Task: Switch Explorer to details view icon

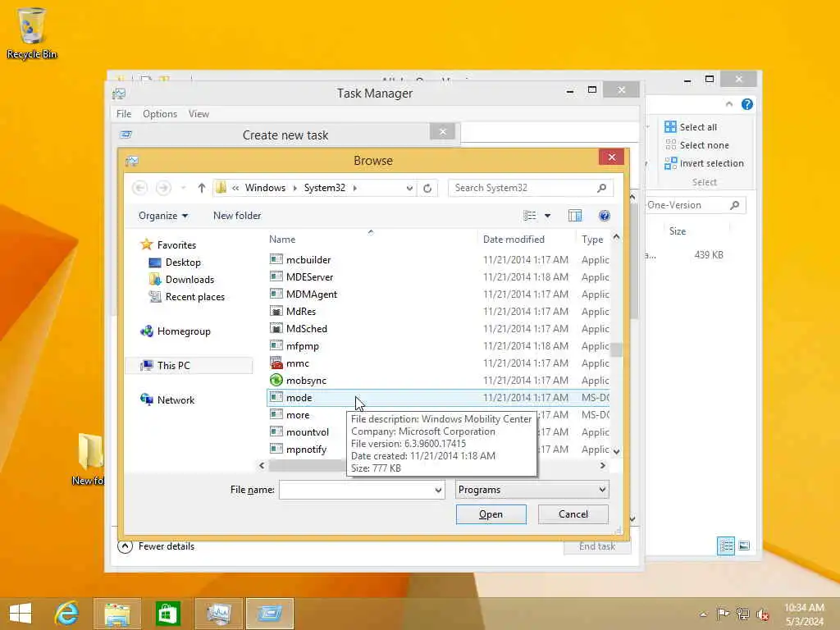Action: click(726, 546)
